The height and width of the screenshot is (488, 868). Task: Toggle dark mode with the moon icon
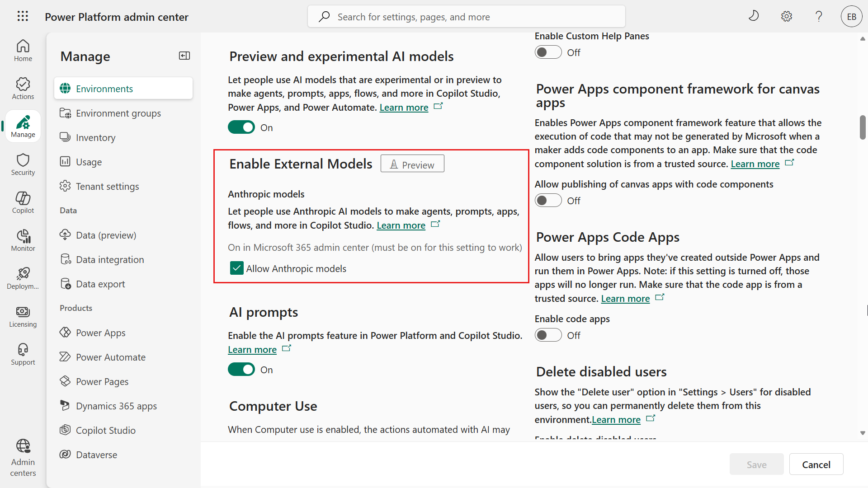tap(754, 15)
